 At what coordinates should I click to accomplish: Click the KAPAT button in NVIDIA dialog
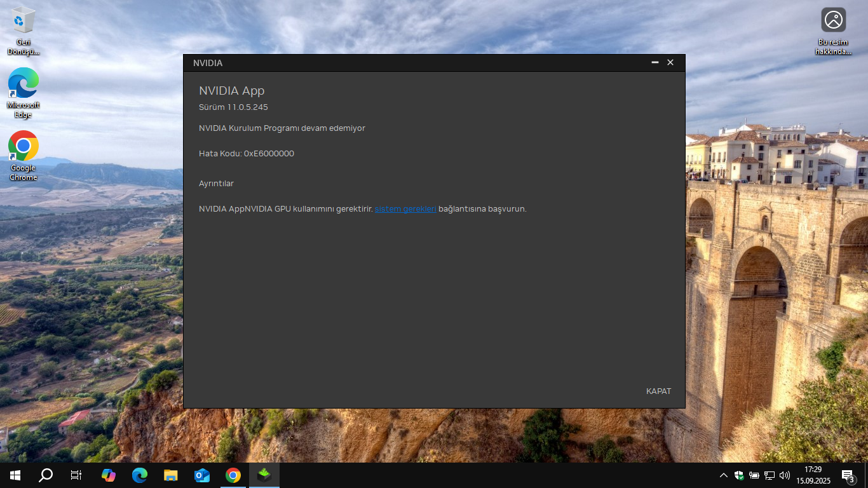658,391
